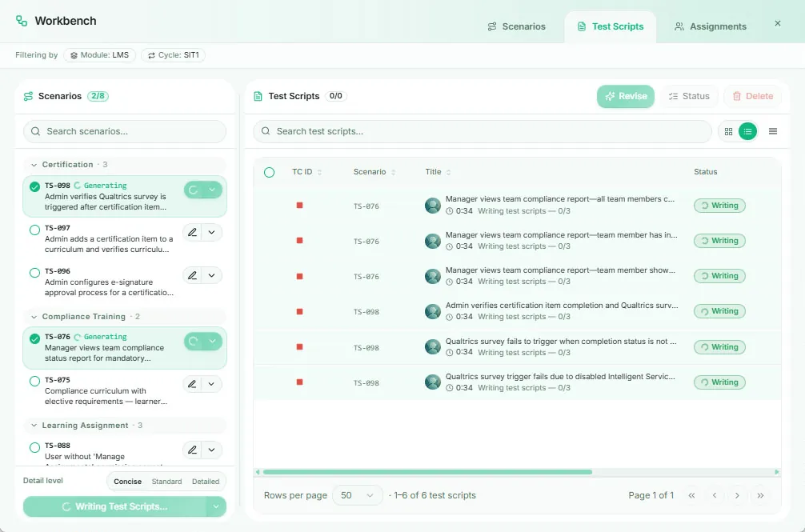The image size is (805, 532).
Task: Click TS-076 generating spinner button
Action: tap(194, 341)
